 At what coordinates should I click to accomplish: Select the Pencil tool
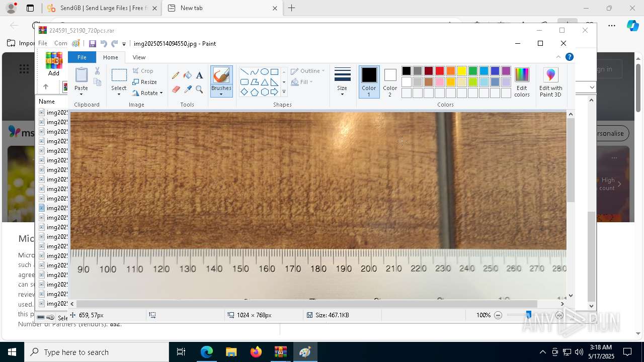pos(176,75)
